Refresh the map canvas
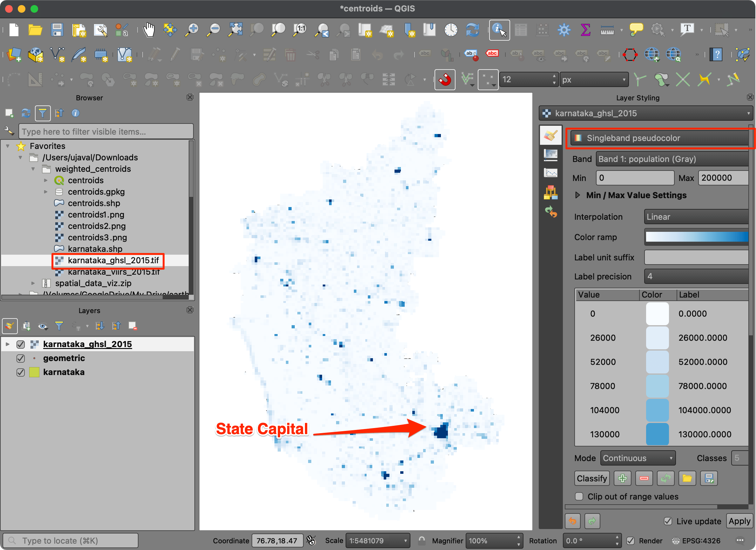The width and height of the screenshot is (756, 550). coord(473,30)
